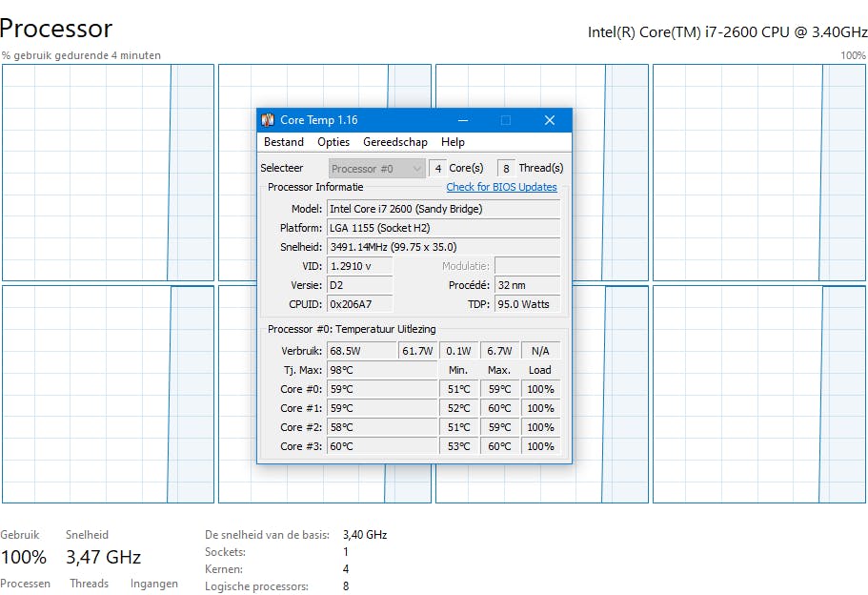Click the Model field Intel Core i7 2600

pos(443,209)
